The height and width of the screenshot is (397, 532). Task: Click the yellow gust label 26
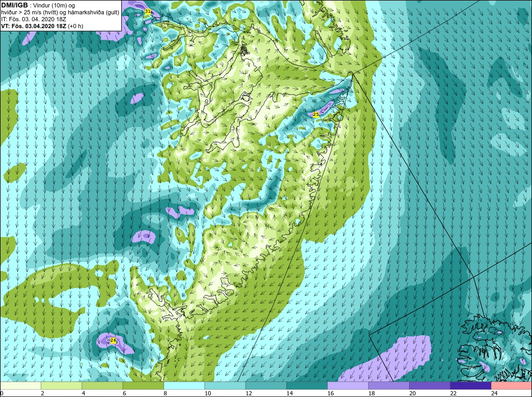pyautogui.click(x=113, y=340)
